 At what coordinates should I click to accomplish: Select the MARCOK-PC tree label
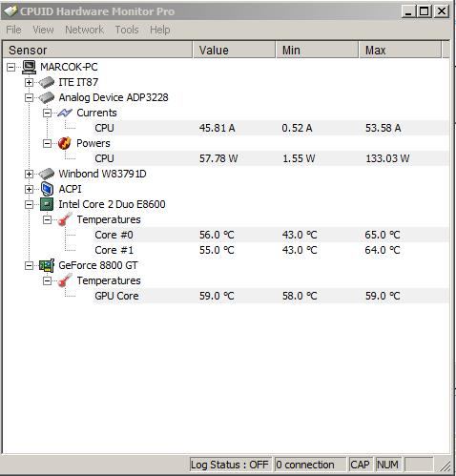pos(69,67)
